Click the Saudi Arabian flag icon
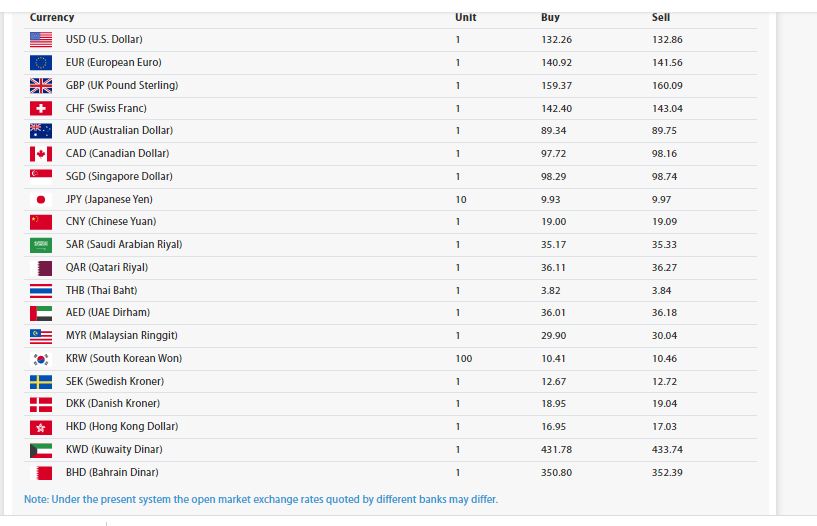The image size is (817, 526). [41, 245]
